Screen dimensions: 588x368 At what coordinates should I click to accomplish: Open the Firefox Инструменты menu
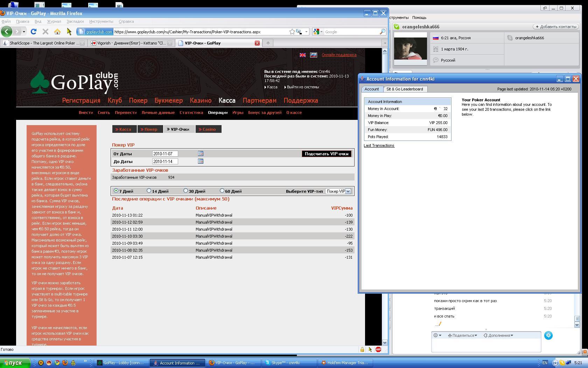pyautogui.click(x=101, y=21)
